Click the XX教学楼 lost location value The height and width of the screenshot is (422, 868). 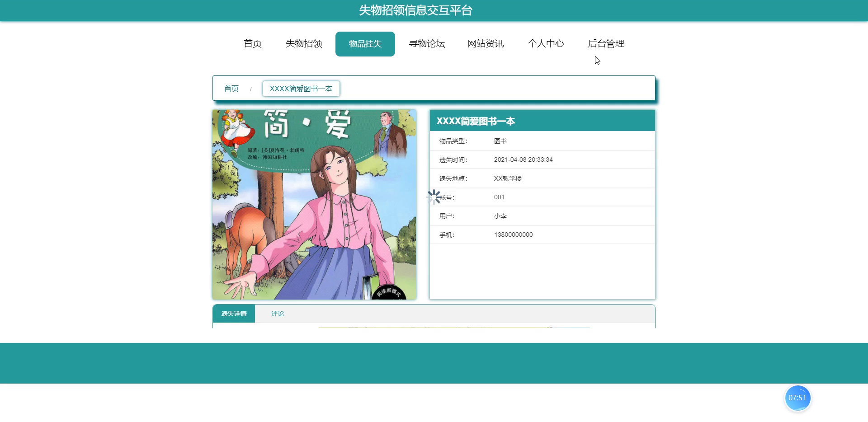tap(508, 178)
